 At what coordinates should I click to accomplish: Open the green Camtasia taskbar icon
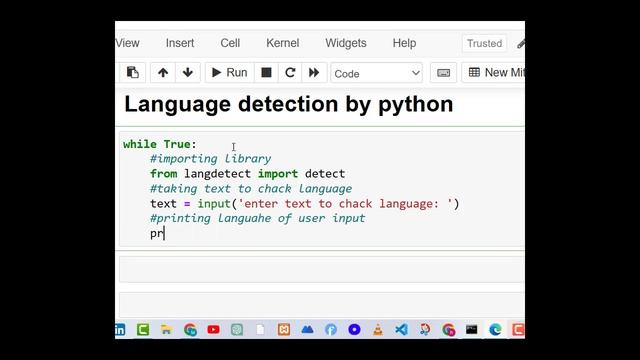(143, 329)
